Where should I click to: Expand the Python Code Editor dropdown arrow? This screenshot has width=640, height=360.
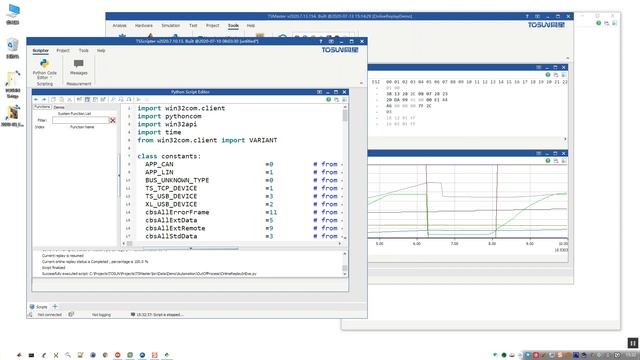51,78
